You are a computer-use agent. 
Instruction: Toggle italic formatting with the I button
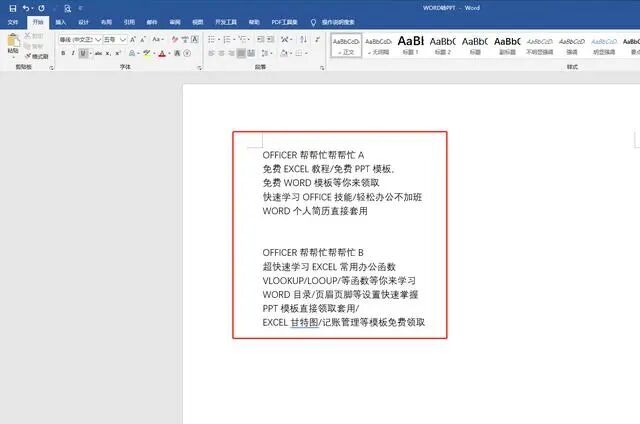point(73,53)
